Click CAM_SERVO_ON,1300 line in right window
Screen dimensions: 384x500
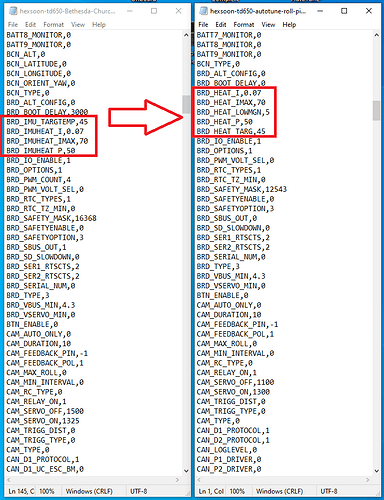coord(233,392)
